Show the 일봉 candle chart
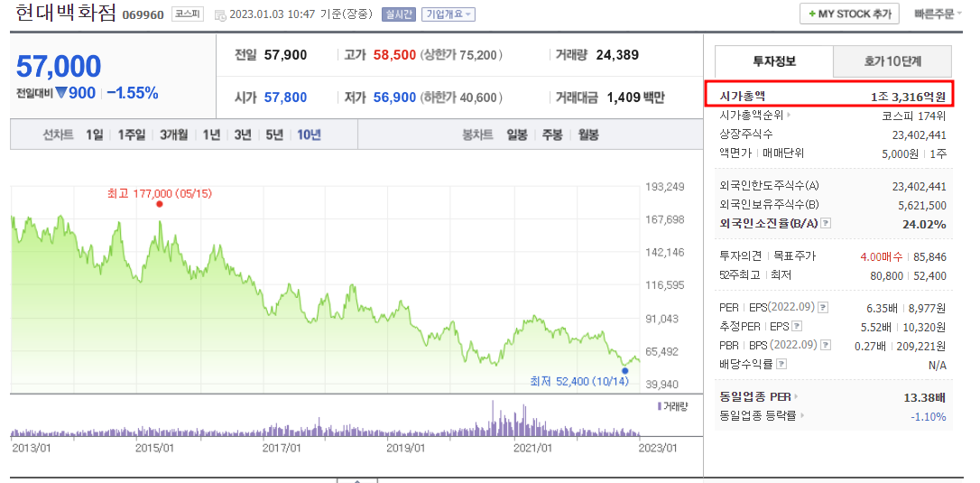 517,135
